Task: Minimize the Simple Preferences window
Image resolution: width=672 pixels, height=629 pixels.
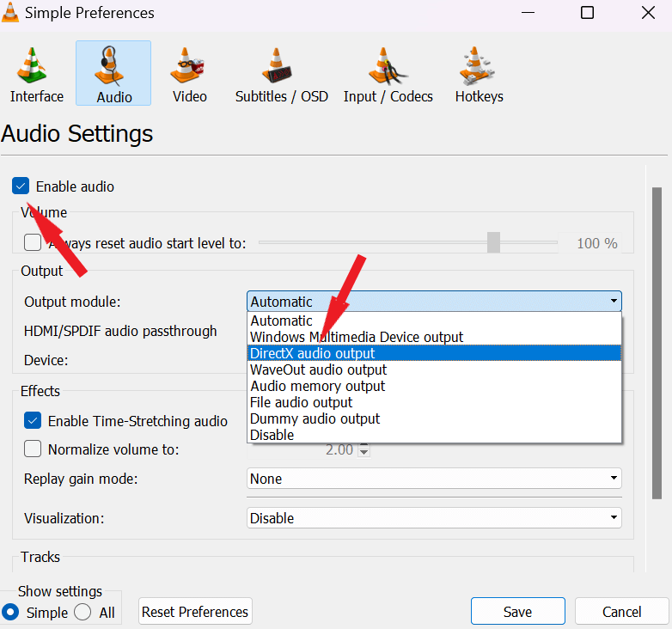Action: (x=528, y=12)
